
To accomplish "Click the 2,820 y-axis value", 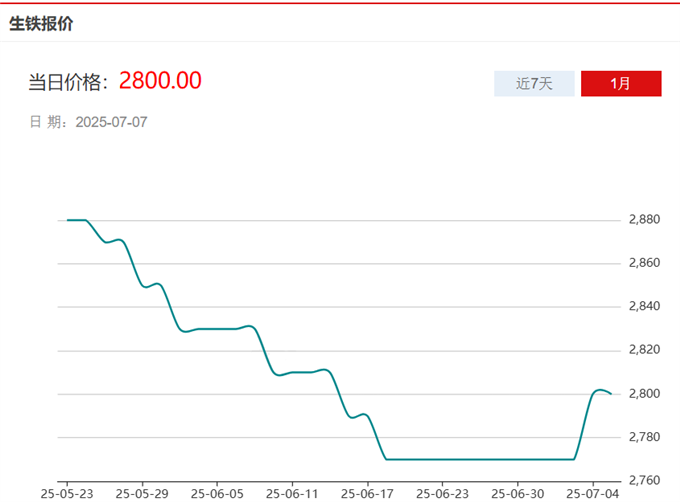I will pos(644,350).
